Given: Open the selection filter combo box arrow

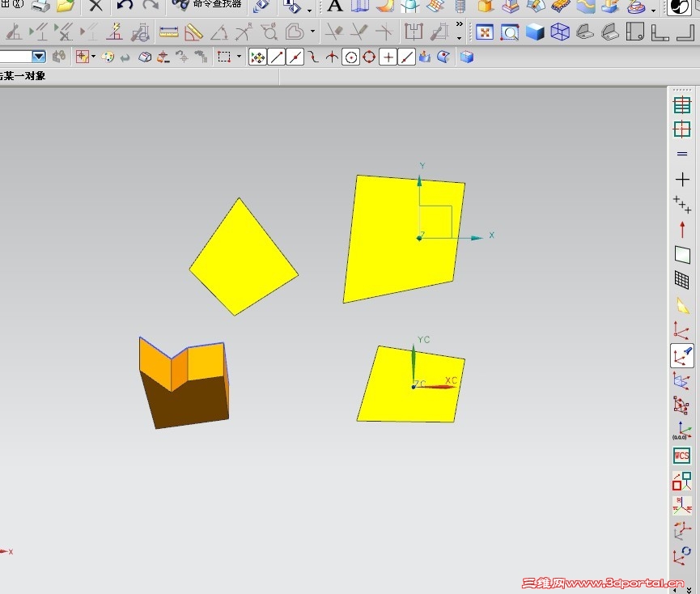Looking at the screenshot, I should click(39, 57).
